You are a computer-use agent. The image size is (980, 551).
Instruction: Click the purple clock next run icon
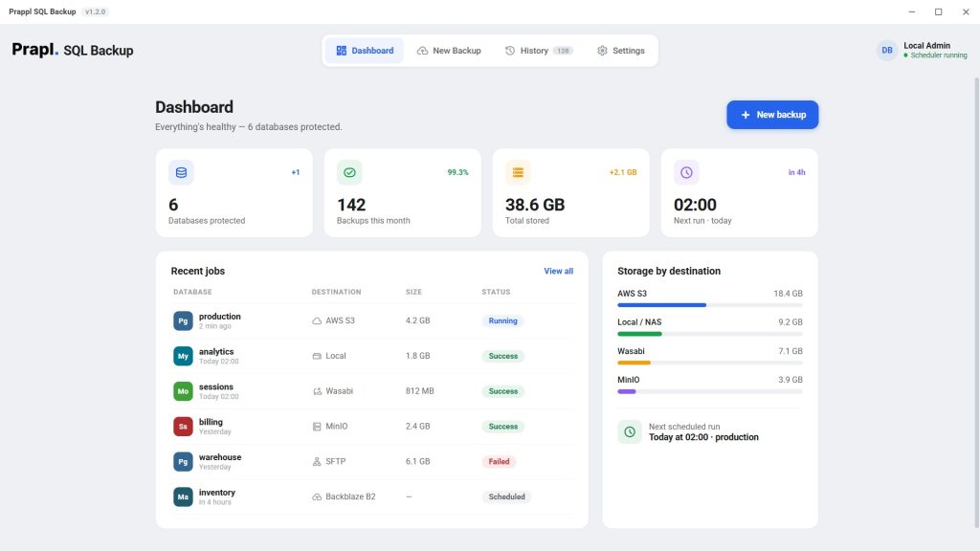click(x=686, y=172)
